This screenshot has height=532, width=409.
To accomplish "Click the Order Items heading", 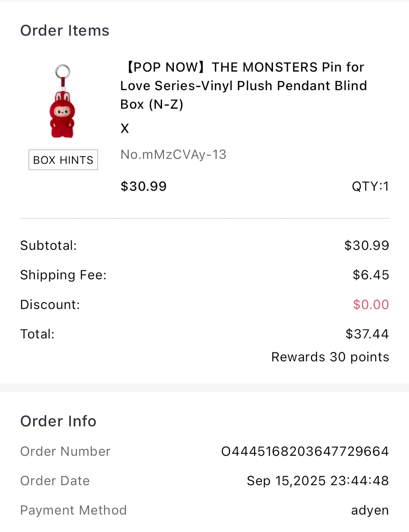I will (x=65, y=31).
